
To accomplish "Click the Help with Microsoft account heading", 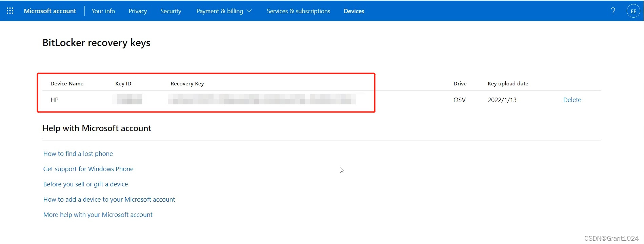I will coord(97,128).
